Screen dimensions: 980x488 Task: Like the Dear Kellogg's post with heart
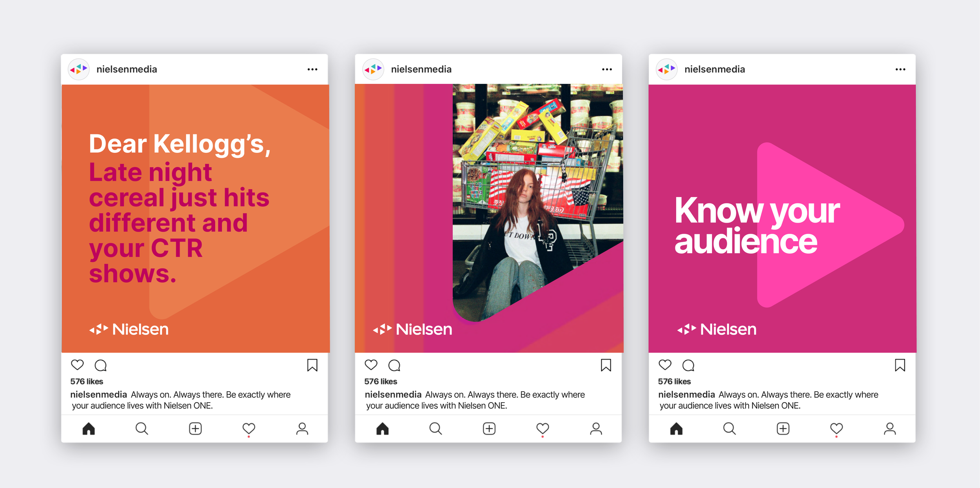(x=77, y=365)
